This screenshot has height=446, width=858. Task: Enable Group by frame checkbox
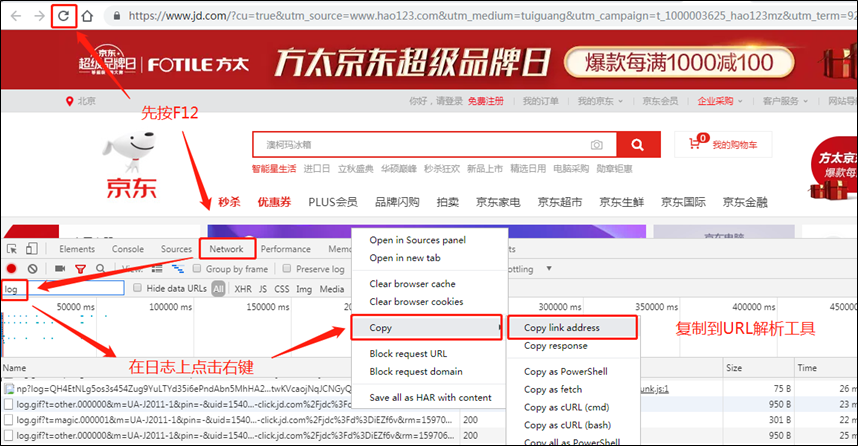(197, 269)
